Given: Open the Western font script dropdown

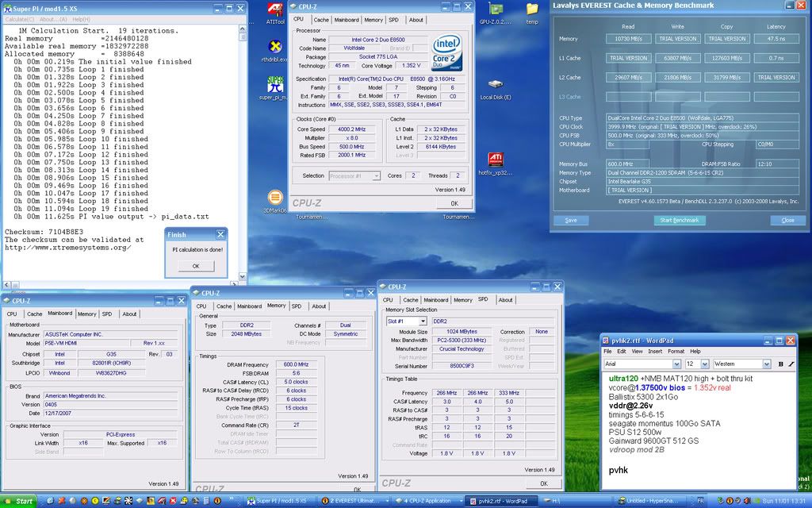Looking at the screenshot, I should tap(767, 364).
